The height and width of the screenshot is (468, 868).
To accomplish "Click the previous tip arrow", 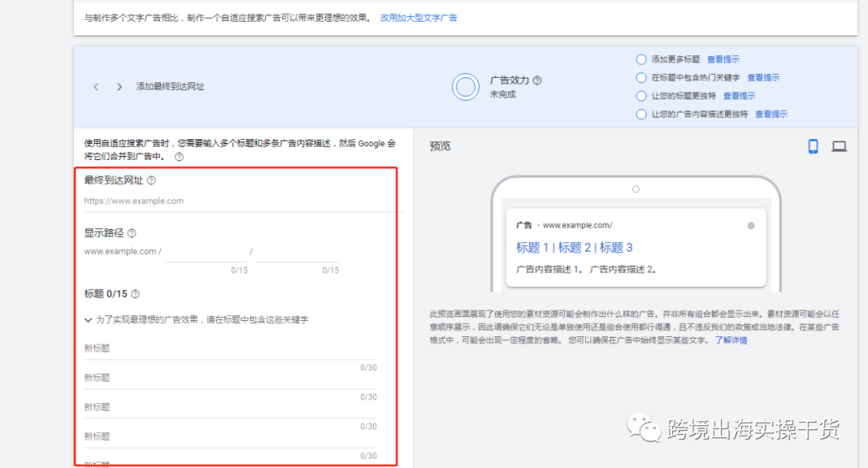I will click(96, 87).
